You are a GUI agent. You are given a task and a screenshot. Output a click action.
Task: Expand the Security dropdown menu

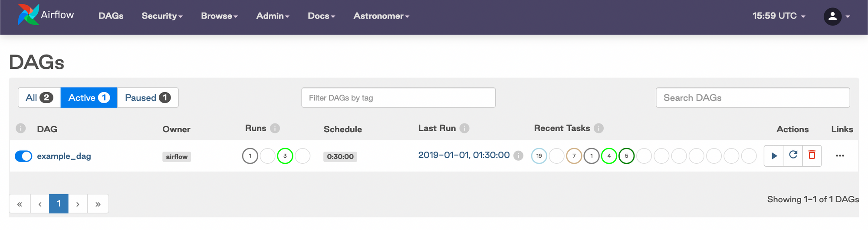pyautogui.click(x=162, y=16)
